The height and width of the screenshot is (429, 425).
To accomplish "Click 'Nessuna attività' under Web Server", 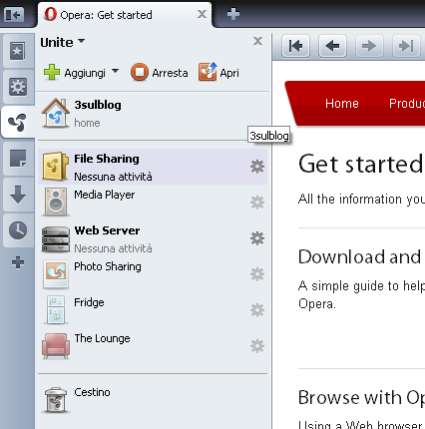I will pos(113,249).
